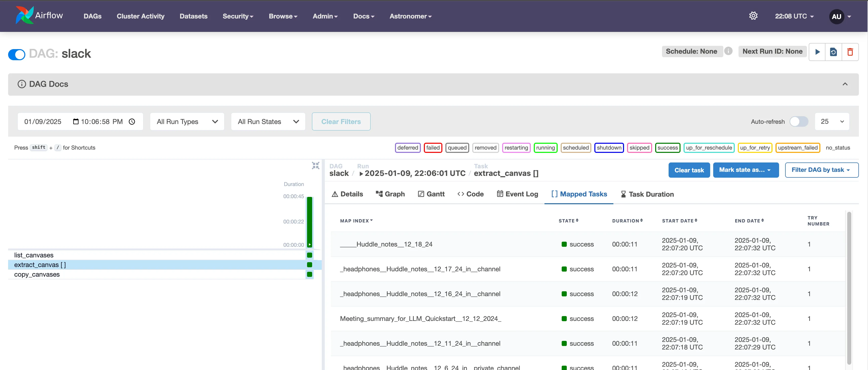This screenshot has height=370, width=868.
Task: Click the deferred state legend
Action: [x=407, y=148]
